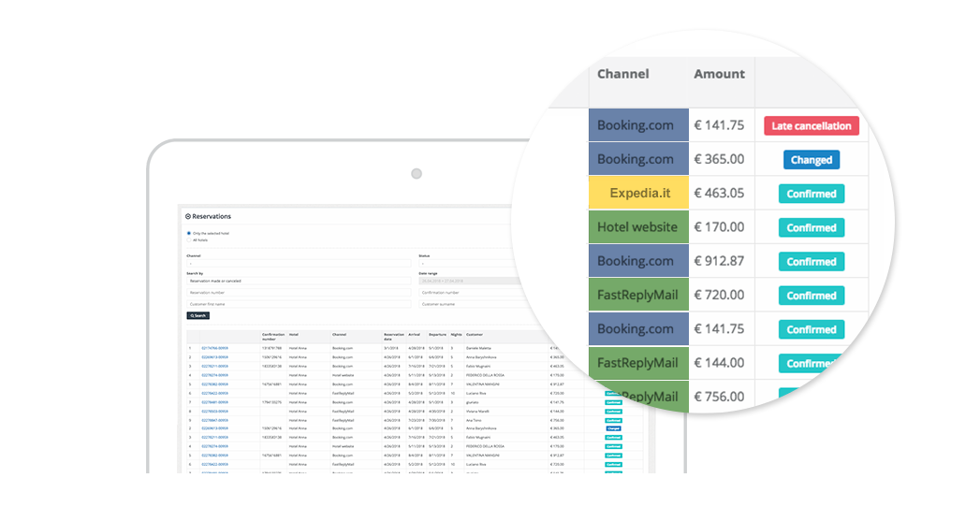This screenshot has width=980, height=507.
Task: Click FastReplyMail cell in the € 720.00 row
Action: [x=638, y=295]
